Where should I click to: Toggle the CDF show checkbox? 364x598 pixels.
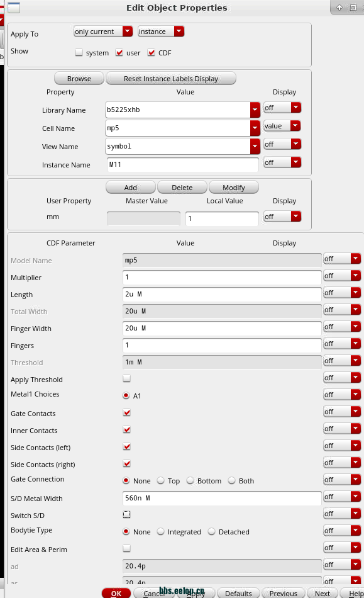click(x=151, y=53)
